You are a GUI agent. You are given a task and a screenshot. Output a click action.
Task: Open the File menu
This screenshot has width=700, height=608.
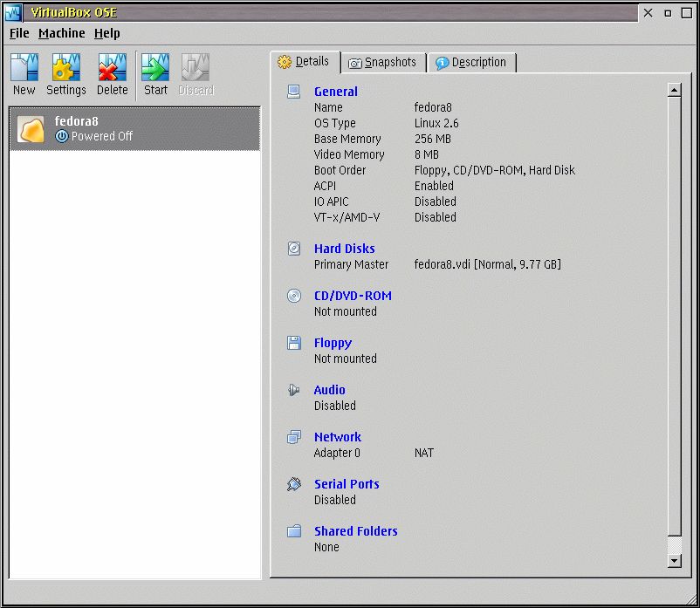click(x=19, y=33)
